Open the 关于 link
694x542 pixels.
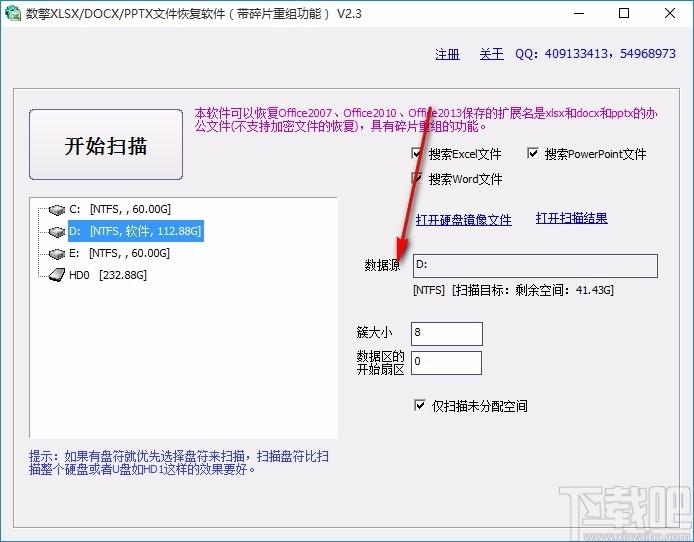(x=492, y=54)
